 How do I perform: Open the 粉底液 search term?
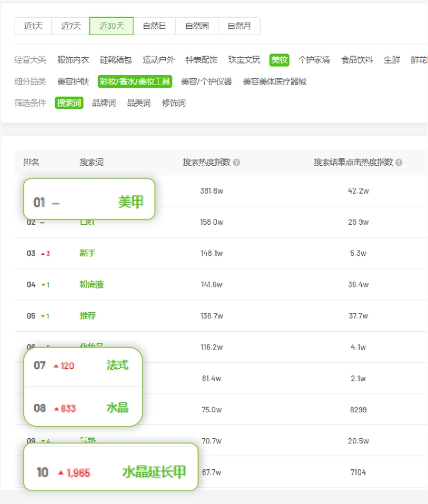pos(91,285)
